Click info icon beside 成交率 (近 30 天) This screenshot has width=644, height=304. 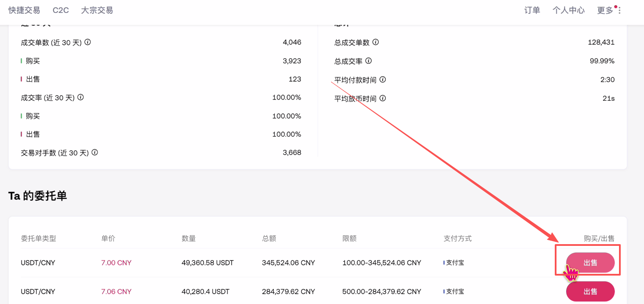pyautogui.click(x=81, y=97)
